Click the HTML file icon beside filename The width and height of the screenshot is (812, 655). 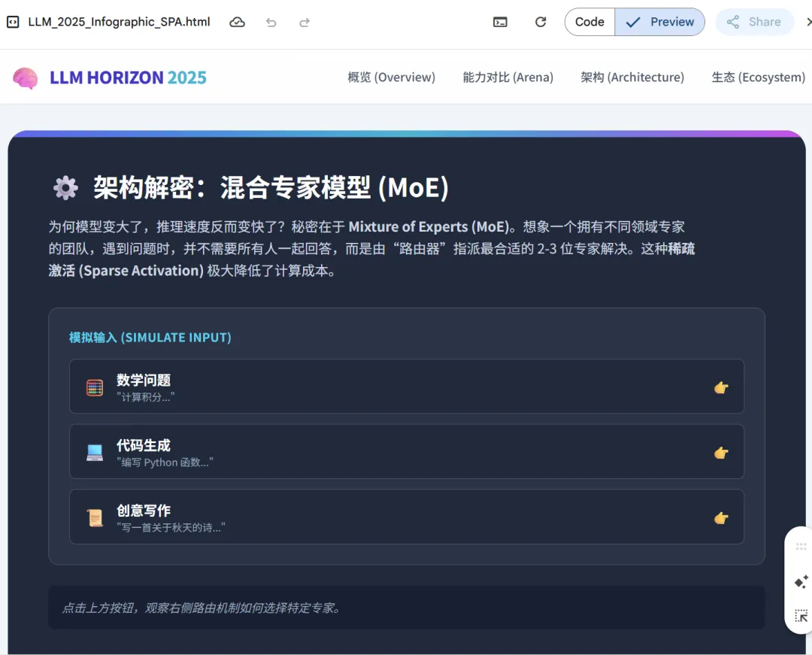click(x=13, y=23)
